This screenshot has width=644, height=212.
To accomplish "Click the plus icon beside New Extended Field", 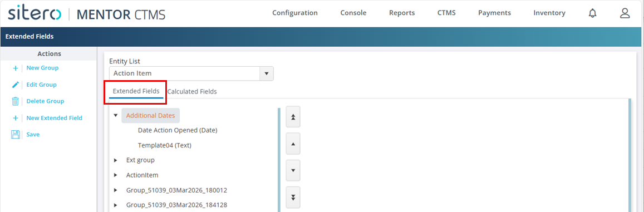I will coord(16,118).
